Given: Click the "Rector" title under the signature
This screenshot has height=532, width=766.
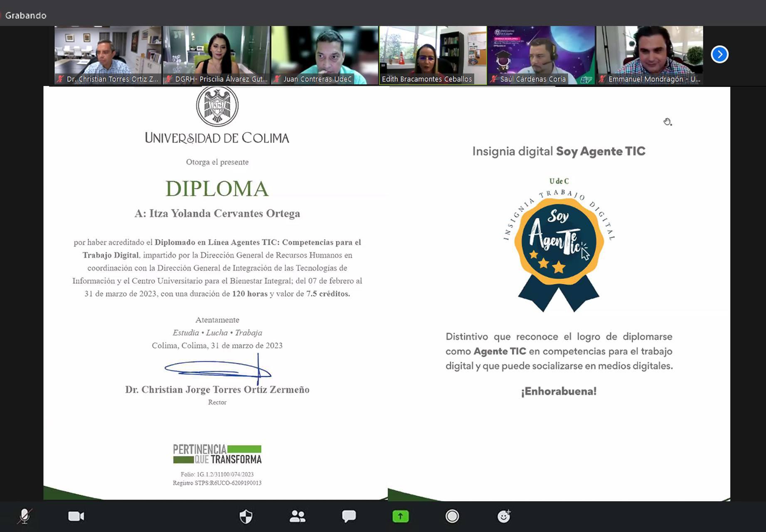Looking at the screenshot, I should (217, 402).
